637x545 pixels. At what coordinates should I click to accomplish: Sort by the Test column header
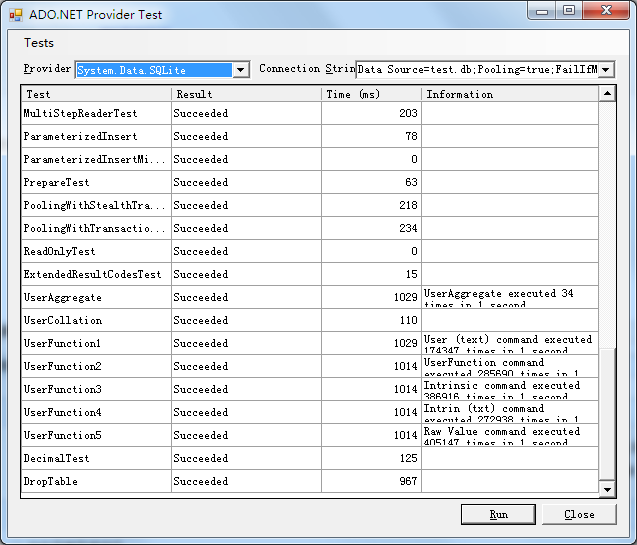pyautogui.click(x=96, y=94)
